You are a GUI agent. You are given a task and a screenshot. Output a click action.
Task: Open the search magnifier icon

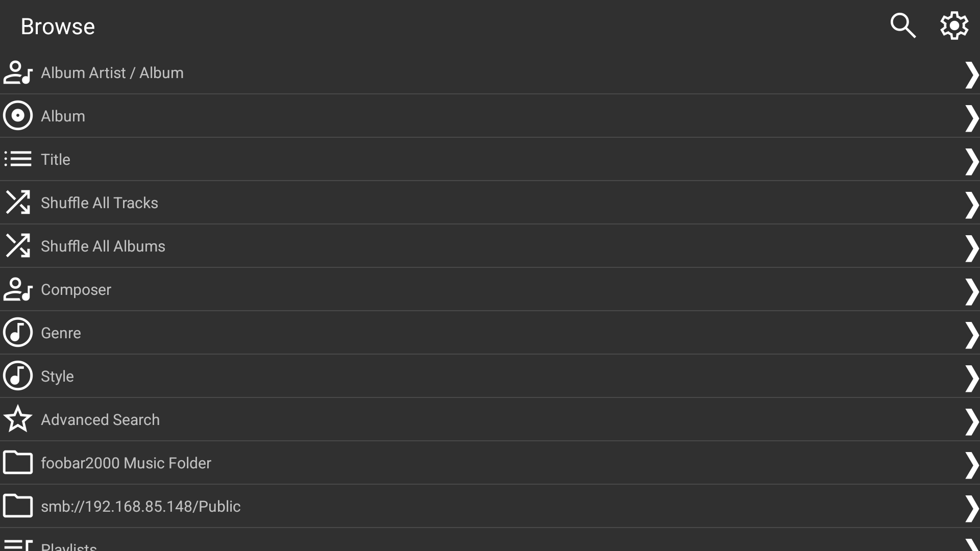(x=903, y=26)
